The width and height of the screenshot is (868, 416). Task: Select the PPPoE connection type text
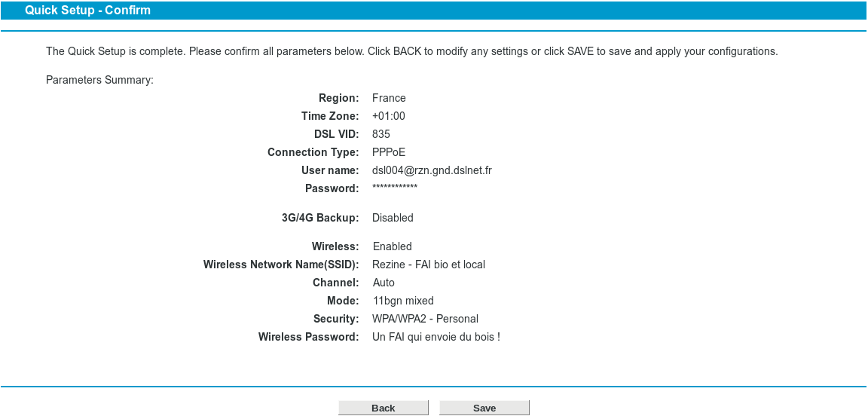tap(389, 152)
